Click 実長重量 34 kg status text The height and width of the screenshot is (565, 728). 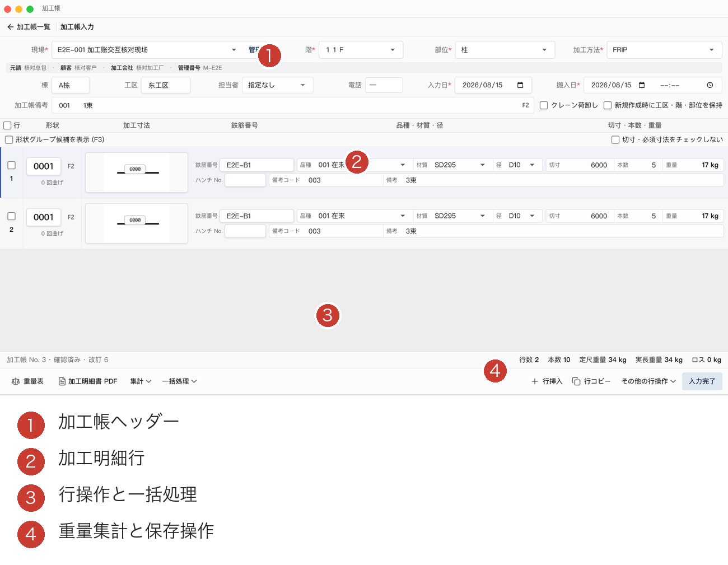click(x=659, y=360)
